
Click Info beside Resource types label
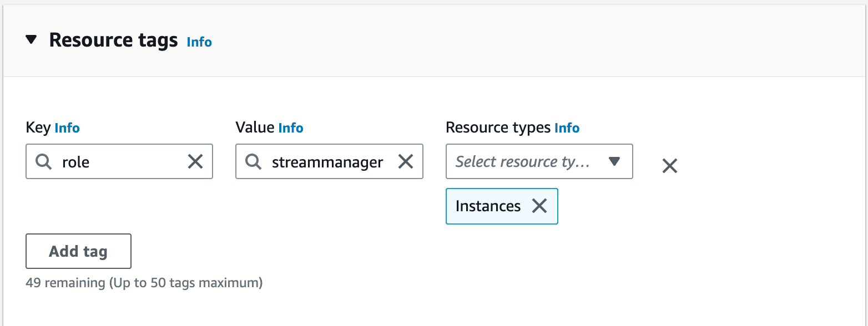pyautogui.click(x=567, y=128)
